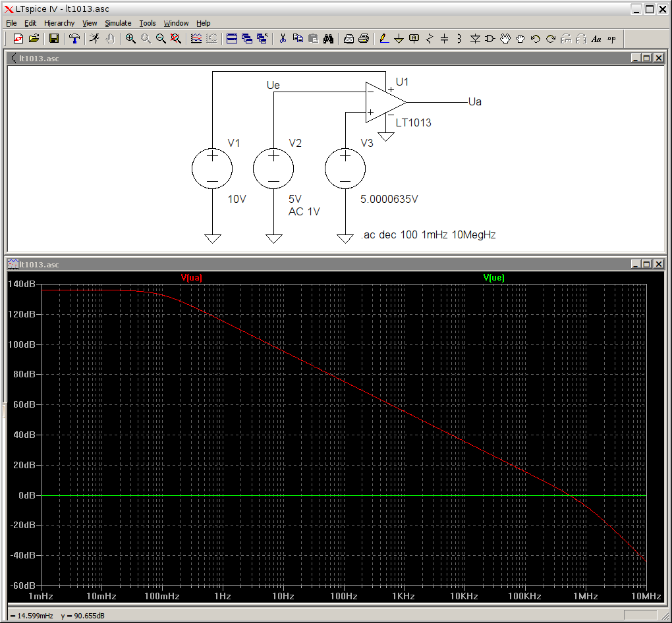Open the Help menu
Screen dimensions: 672x623
point(204,23)
